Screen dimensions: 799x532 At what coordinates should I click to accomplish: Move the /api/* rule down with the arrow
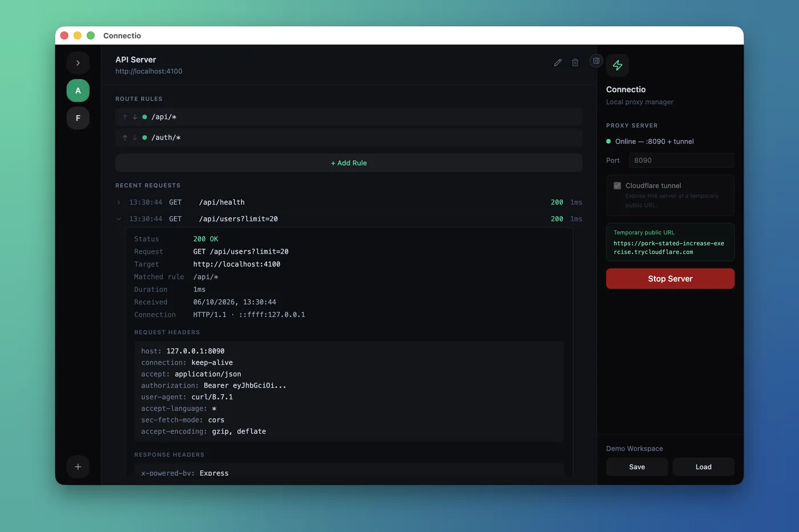(x=135, y=117)
